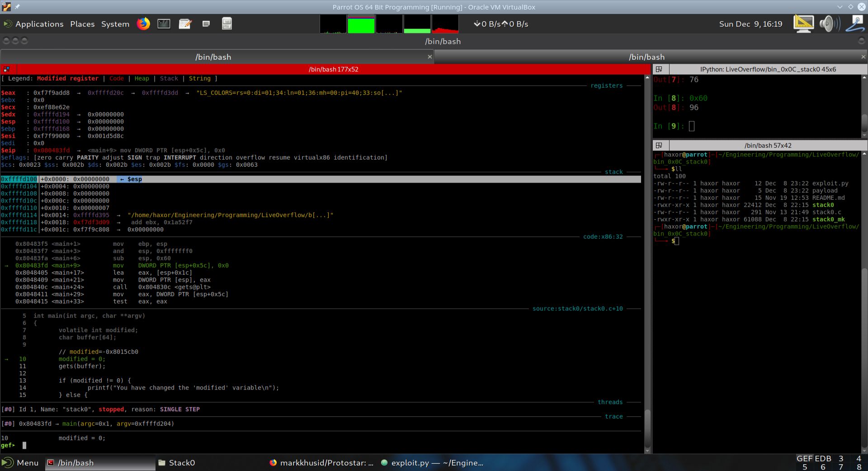Switch to workspace 7
Screen dimensions: 868x471
(x=841, y=467)
